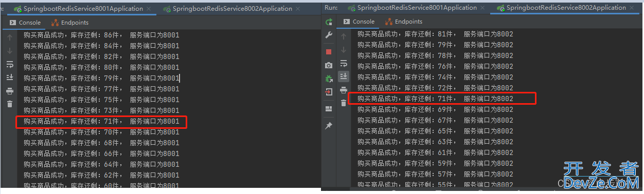Click the 8001 log line showing 64件
Viewport: 644px width, 194px height.
(101, 164)
